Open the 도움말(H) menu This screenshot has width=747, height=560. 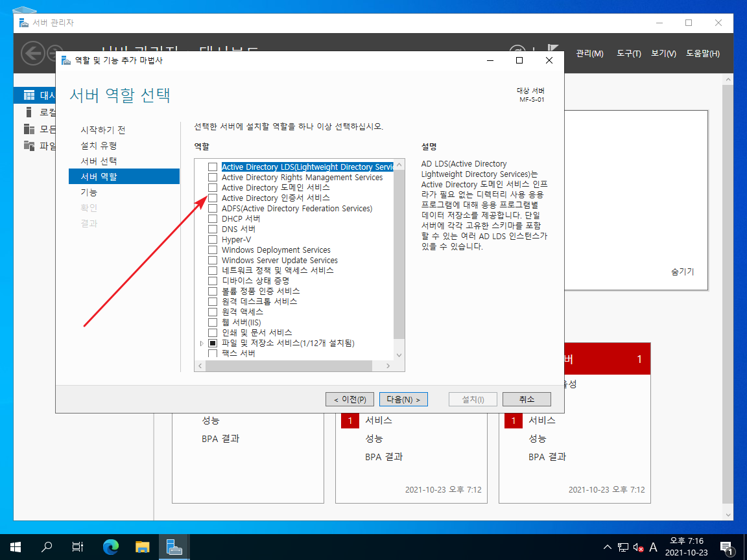[x=703, y=54]
